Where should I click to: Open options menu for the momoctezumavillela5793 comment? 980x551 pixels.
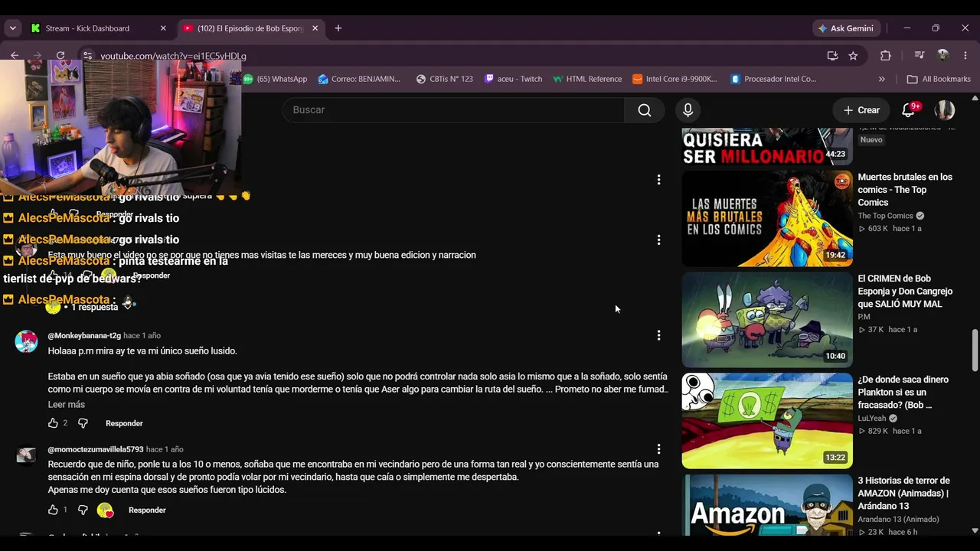tap(658, 449)
